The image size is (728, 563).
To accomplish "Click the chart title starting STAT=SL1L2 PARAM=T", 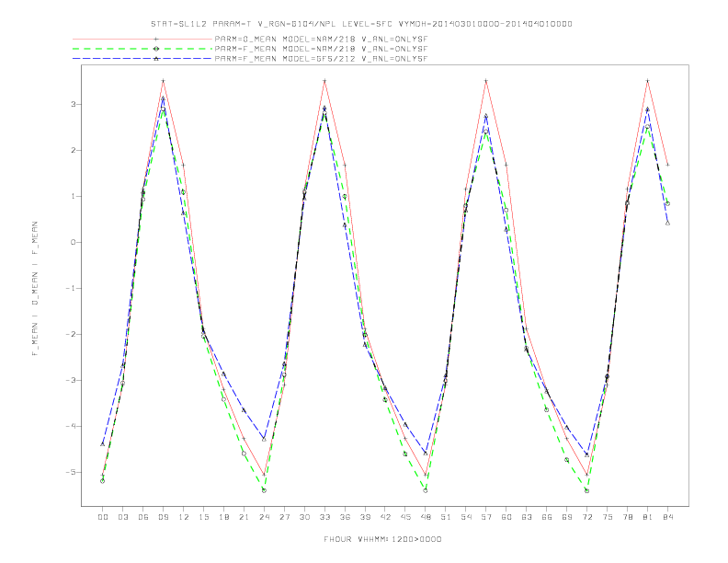I will pos(361,24).
